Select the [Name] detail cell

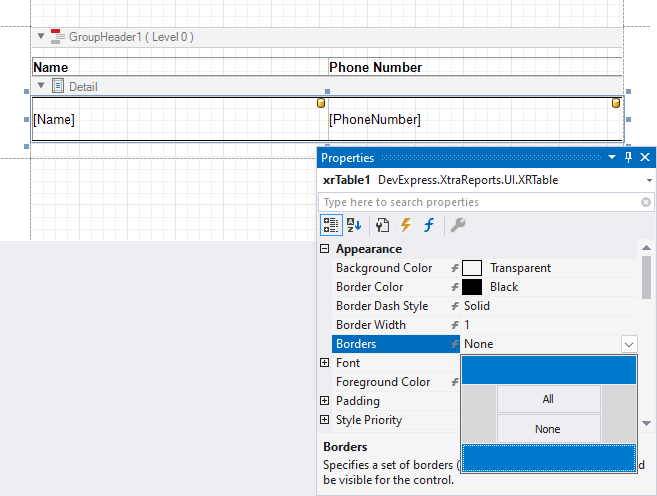(x=180, y=119)
